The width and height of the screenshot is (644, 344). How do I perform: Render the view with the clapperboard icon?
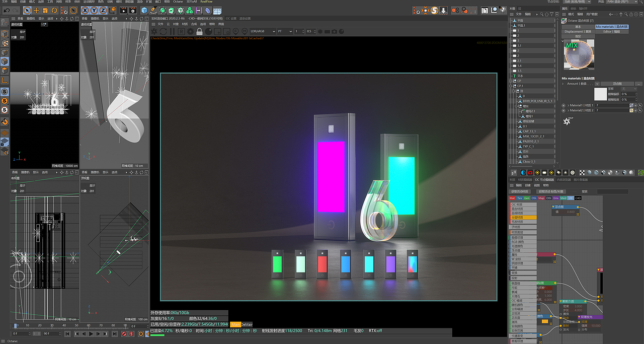[124, 10]
